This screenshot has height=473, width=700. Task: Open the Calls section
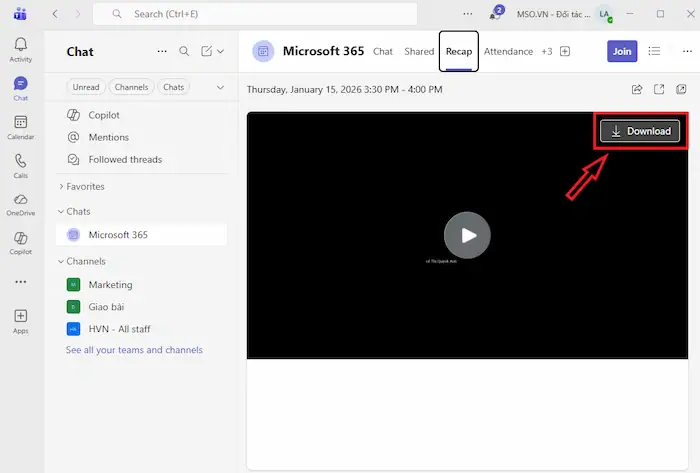click(20, 165)
